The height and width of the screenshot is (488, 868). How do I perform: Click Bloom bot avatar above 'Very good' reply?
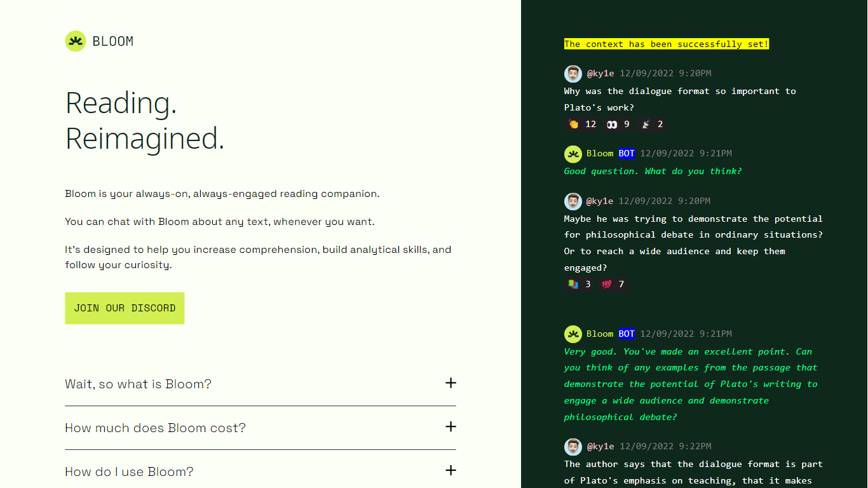pos(573,334)
